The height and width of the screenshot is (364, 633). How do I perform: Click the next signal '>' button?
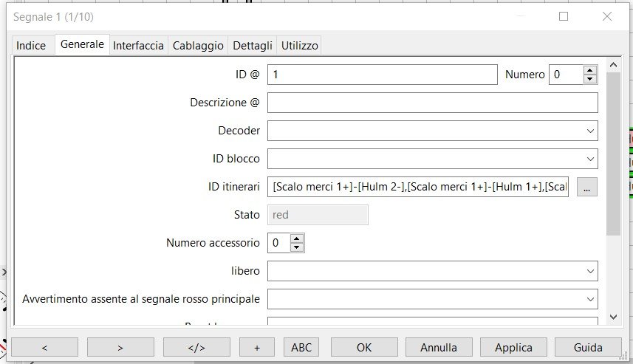click(120, 347)
